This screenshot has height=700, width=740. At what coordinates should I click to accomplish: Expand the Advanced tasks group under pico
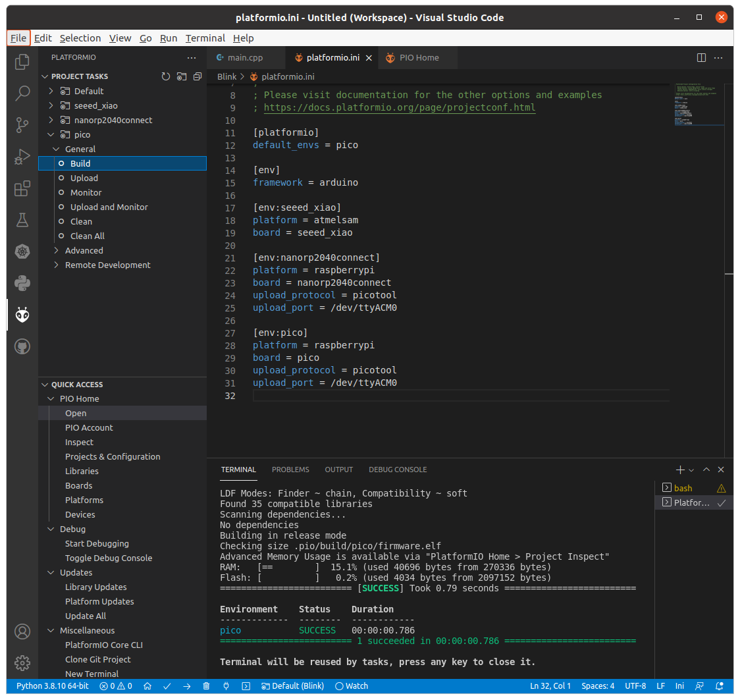coord(57,250)
